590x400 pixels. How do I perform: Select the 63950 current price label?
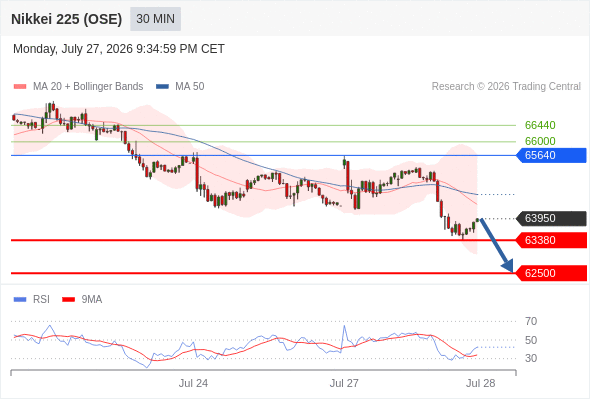[x=551, y=218]
